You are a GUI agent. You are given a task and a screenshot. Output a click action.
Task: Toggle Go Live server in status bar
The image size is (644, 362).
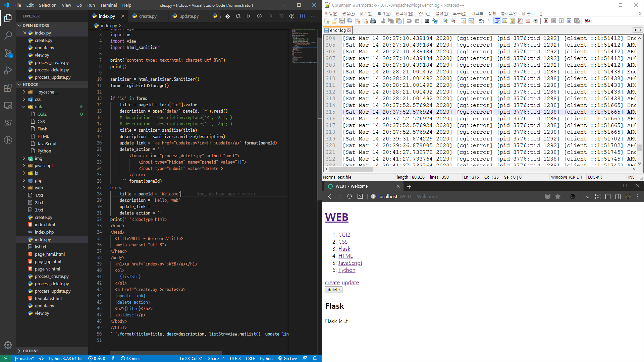click(x=288, y=358)
